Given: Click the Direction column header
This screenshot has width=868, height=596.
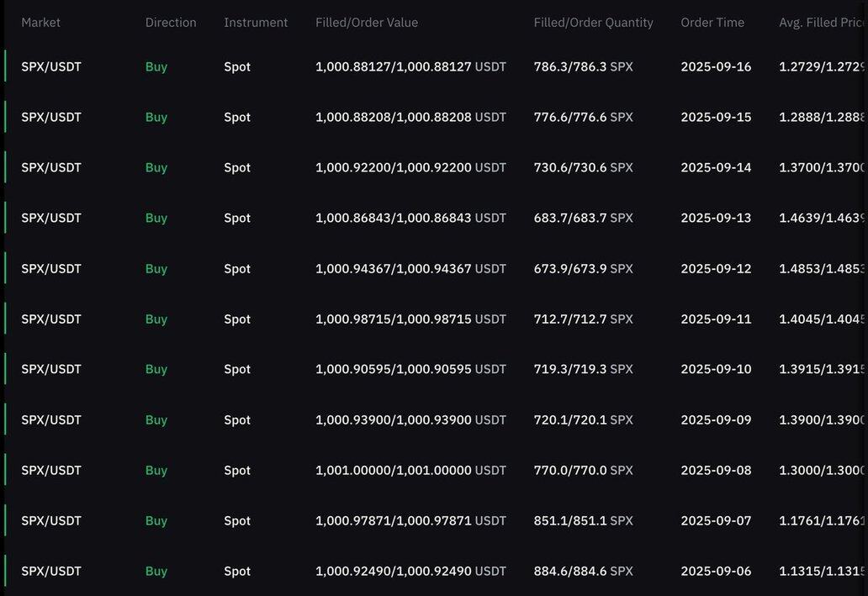Looking at the screenshot, I should tap(171, 22).
